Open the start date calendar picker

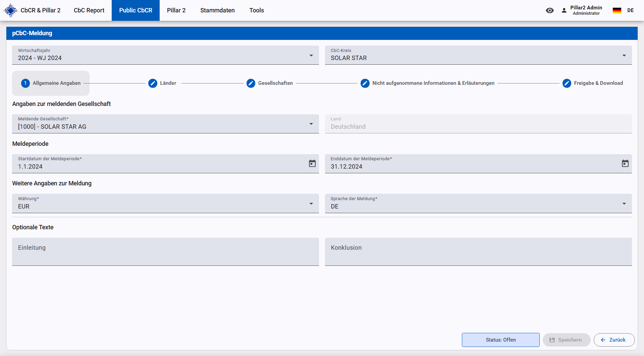(x=312, y=164)
